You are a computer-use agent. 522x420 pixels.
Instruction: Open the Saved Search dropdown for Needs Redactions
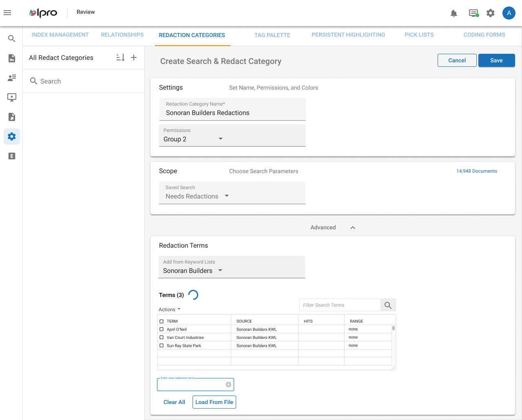(x=226, y=196)
